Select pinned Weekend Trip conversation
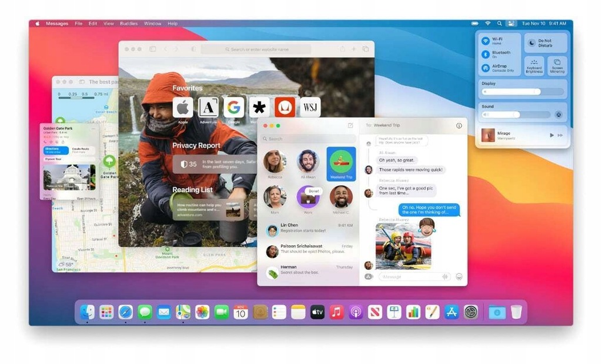This screenshot has height=364, width=602. [341, 164]
